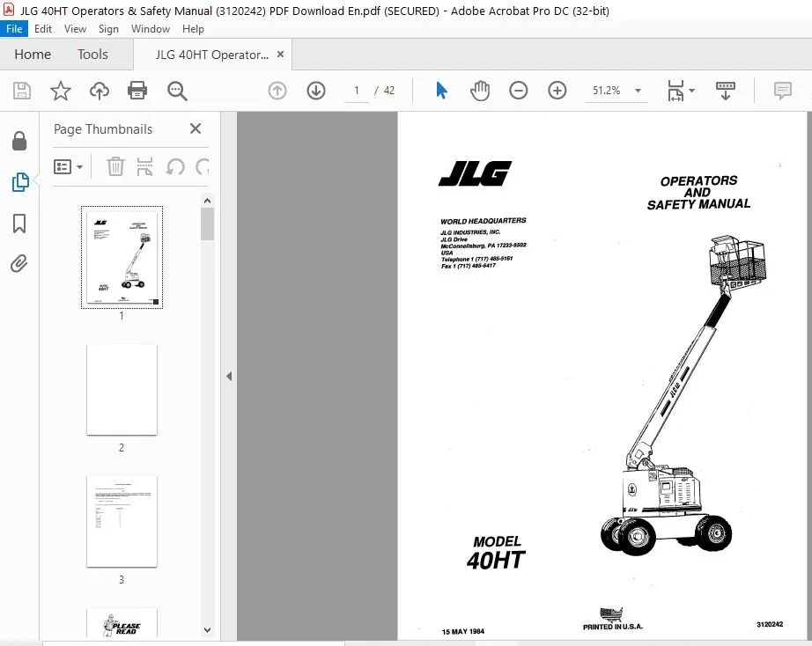Click the fit page width scrolling icon
This screenshot has height=646, width=812.
(675, 91)
